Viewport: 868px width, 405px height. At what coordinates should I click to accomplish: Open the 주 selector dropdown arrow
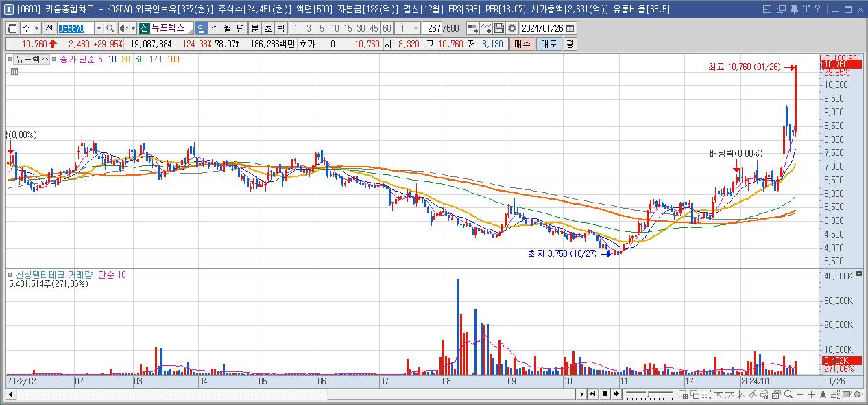36,28
